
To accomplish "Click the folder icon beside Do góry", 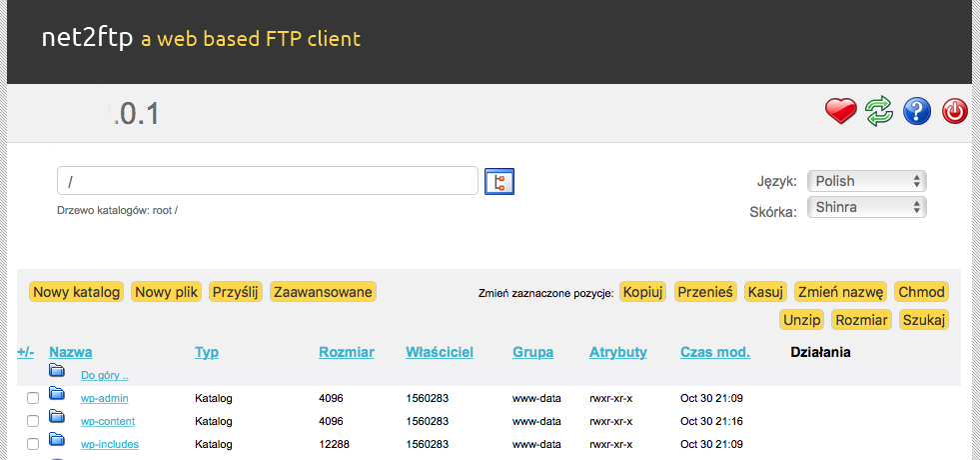I will click(x=57, y=371).
